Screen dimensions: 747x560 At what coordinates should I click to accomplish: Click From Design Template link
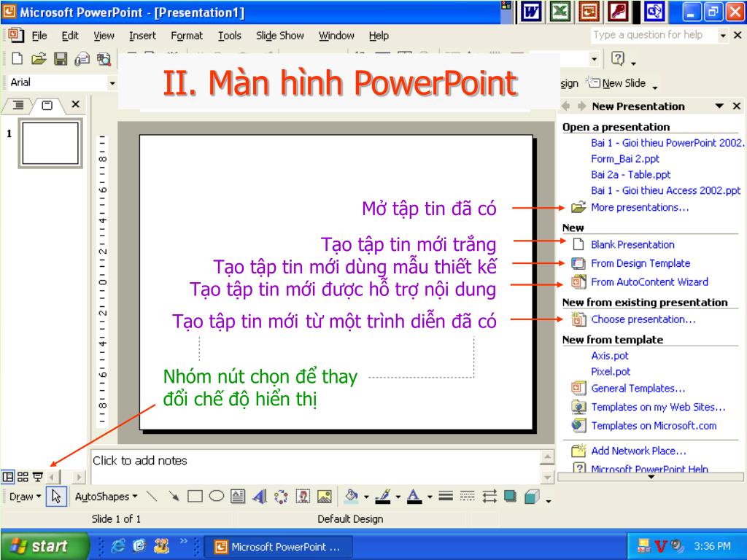(640, 263)
